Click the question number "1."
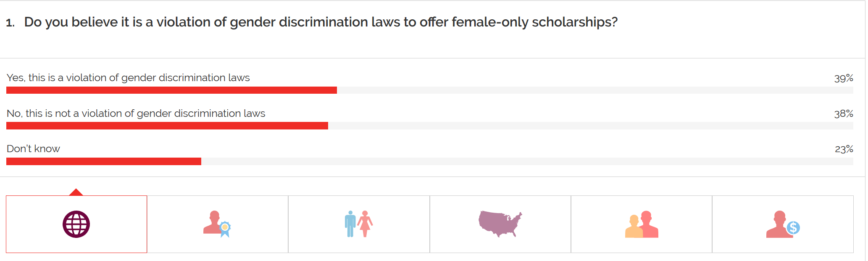This screenshot has height=261, width=868. click(x=11, y=23)
